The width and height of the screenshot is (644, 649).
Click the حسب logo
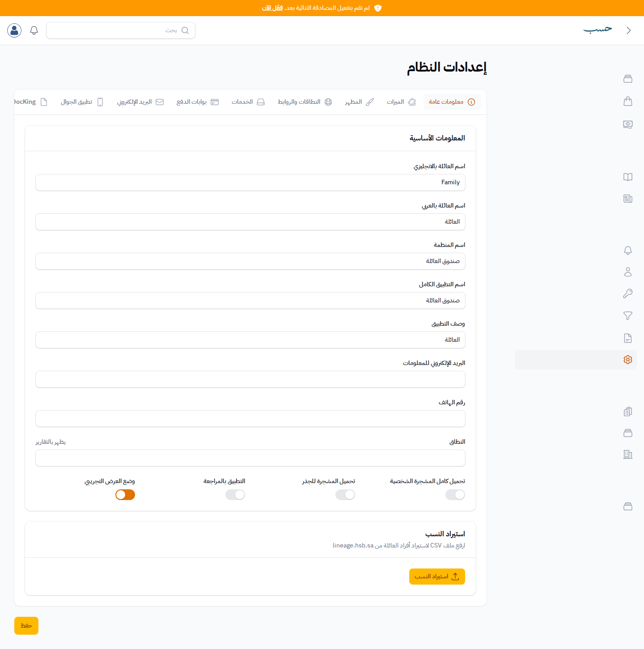pos(597,30)
